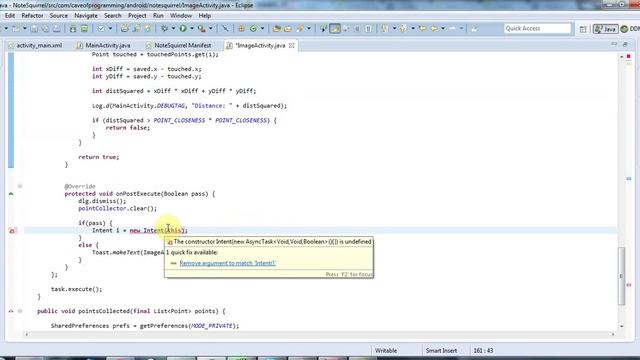Click the Next Annotation icon
The height and width of the screenshot is (360, 640).
(x=384, y=29)
